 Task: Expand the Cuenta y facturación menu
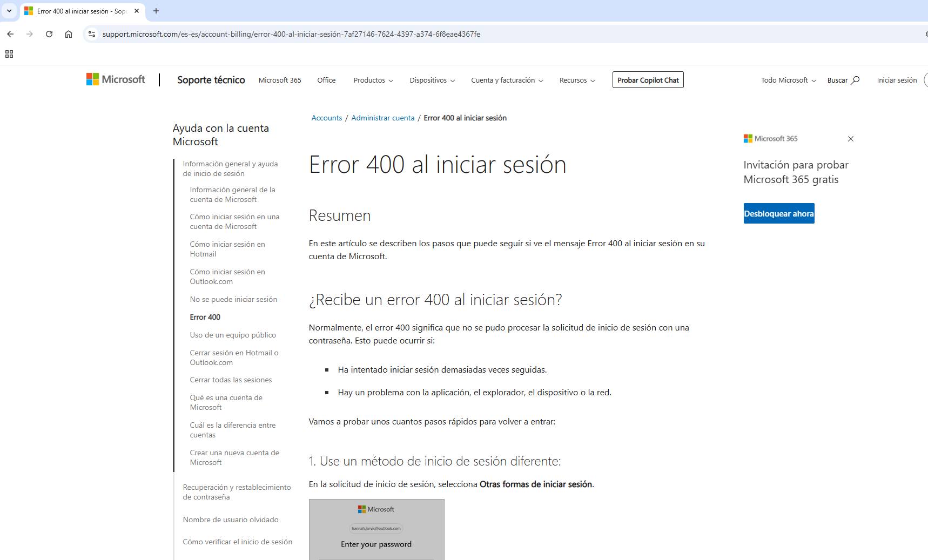coord(507,80)
